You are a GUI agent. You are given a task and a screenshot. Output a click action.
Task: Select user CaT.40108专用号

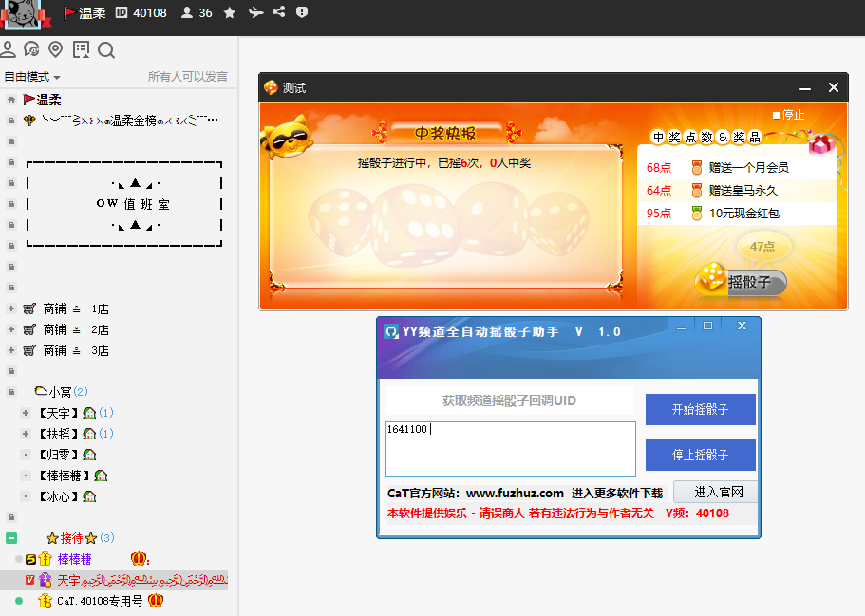click(x=100, y=601)
